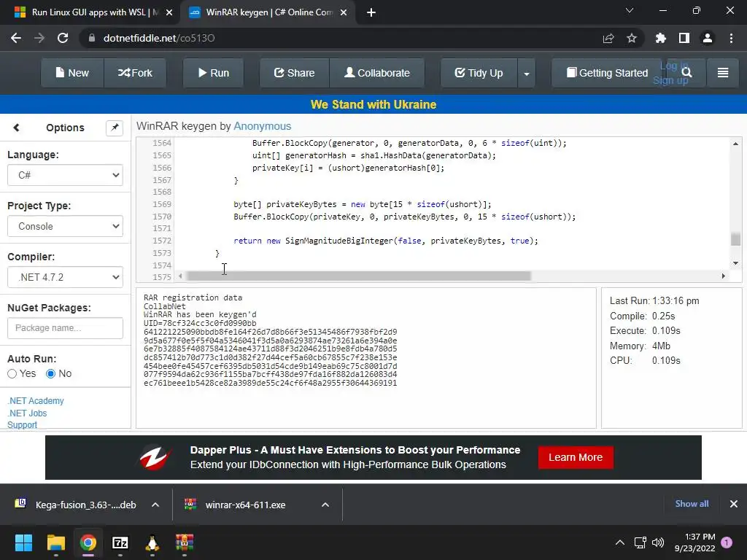This screenshot has height=560, width=747.
Task: Toggle the browser side panel
Action: [684, 38]
